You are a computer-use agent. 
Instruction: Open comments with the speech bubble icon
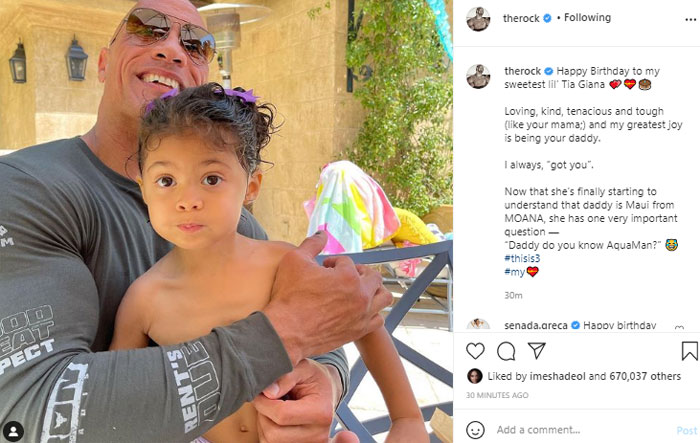pyautogui.click(x=506, y=351)
